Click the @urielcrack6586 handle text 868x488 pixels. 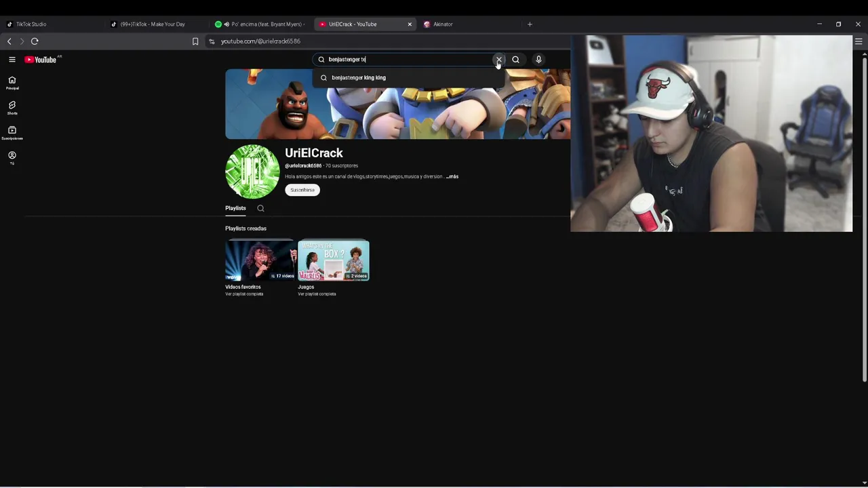click(x=303, y=165)
